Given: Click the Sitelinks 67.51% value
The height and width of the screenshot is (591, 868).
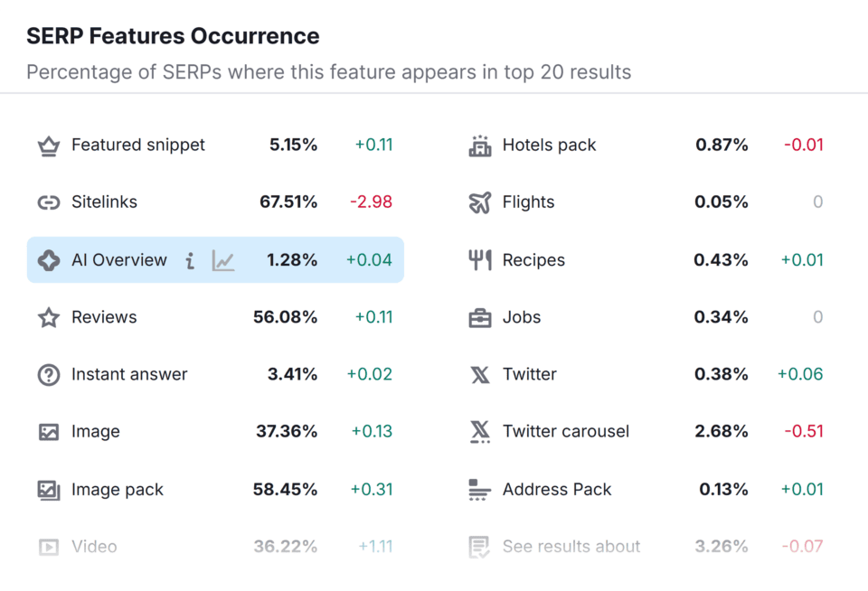Looking at the screenshot, I should coord(288,202).
